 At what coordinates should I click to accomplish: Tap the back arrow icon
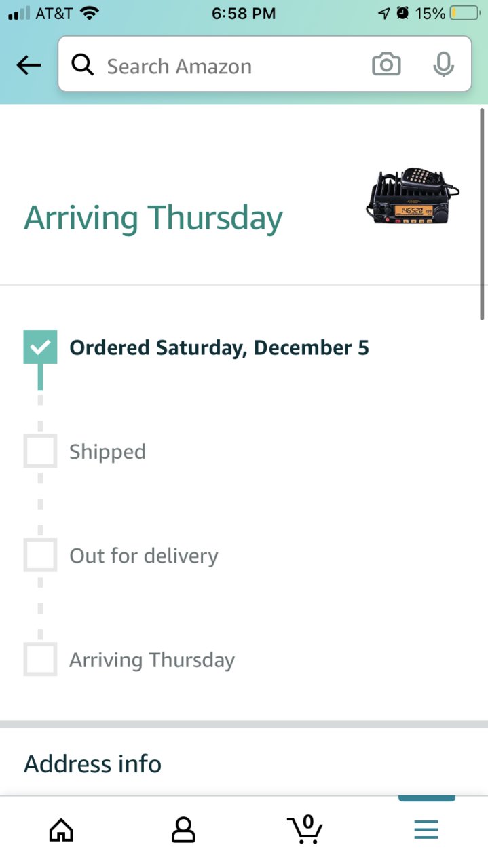point(29,65)
